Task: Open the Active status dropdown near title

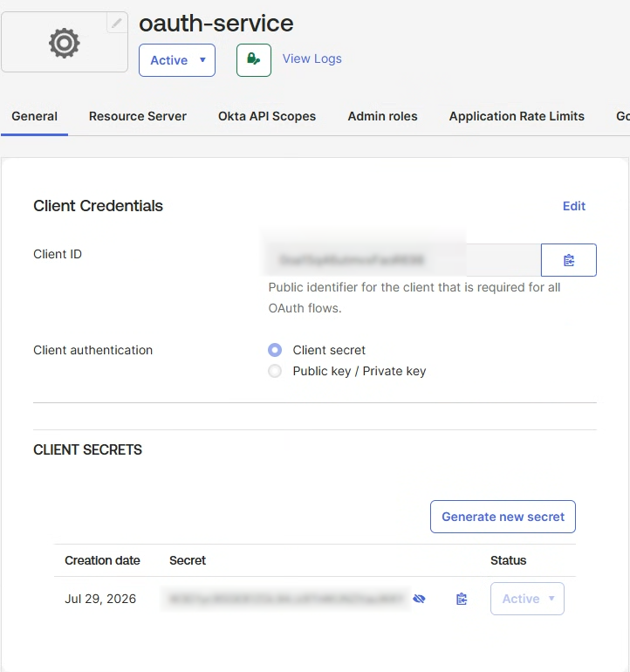Action: point(177,60)
